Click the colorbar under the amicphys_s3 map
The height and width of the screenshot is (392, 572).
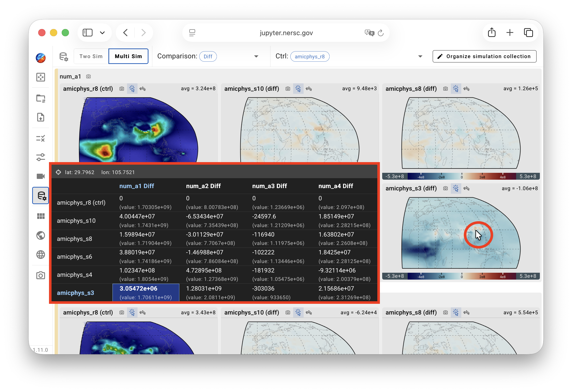pos(461,276)
